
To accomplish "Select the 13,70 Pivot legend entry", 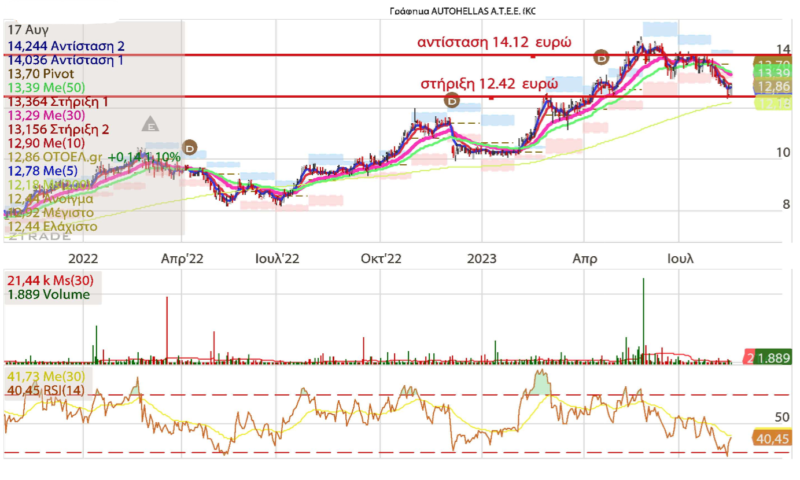I will click(40, 73).
